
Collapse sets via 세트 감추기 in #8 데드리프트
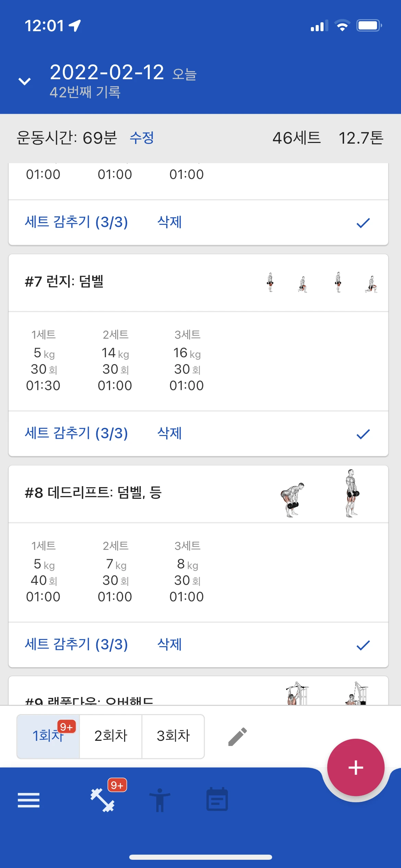tap(76, 644)
